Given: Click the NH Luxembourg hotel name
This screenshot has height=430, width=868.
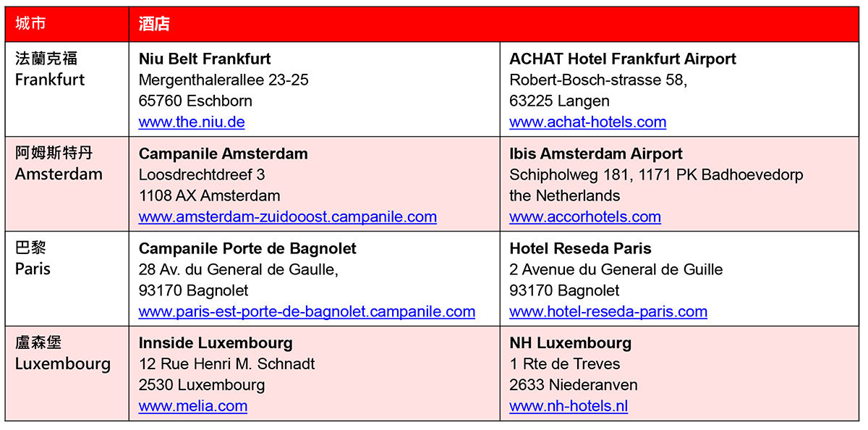Looking at the screenshot, I should (570, 343).
